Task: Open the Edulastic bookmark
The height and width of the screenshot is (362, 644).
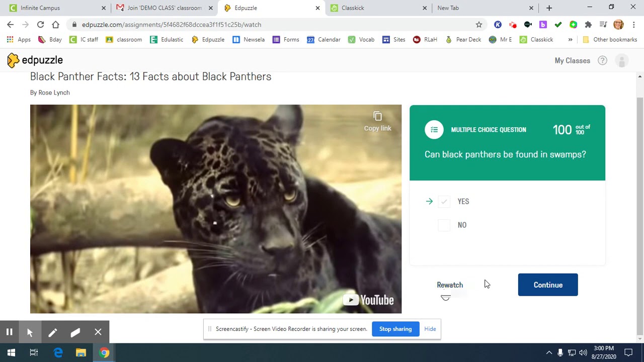Action: 167,39
